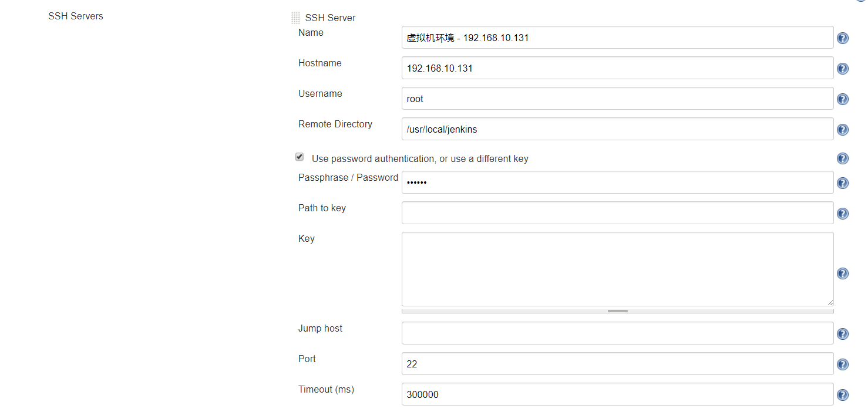Show help for Username field
The image size is (868, 412).
pos(842,99)
